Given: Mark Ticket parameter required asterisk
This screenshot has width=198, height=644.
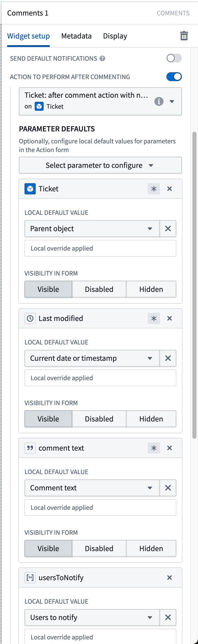Looking at the screenshot, I should point(154,189).
